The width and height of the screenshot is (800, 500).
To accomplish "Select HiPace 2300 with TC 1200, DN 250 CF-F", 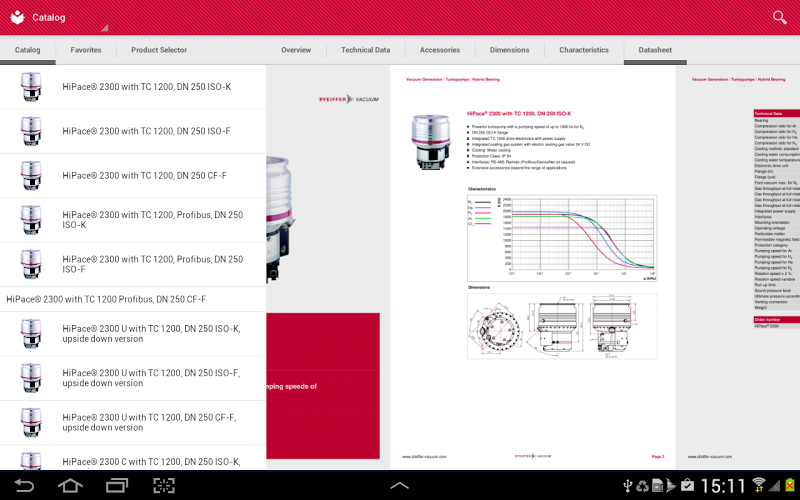I will 133,176.
